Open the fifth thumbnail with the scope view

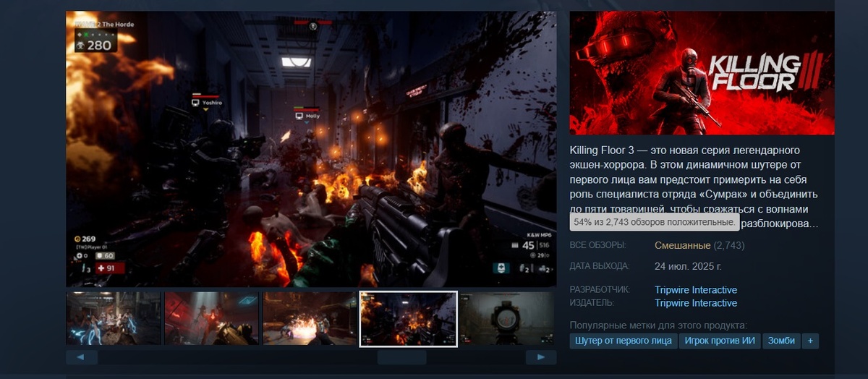(x=508, y=318)
